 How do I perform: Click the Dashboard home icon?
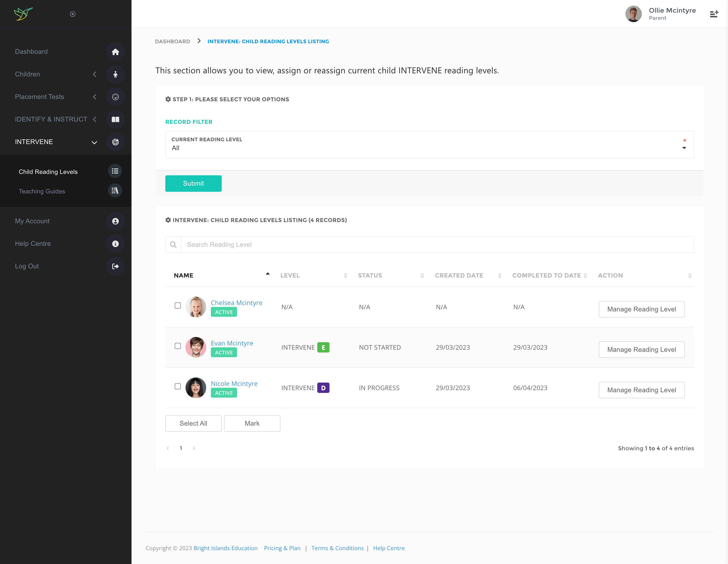tap(115, 52)
